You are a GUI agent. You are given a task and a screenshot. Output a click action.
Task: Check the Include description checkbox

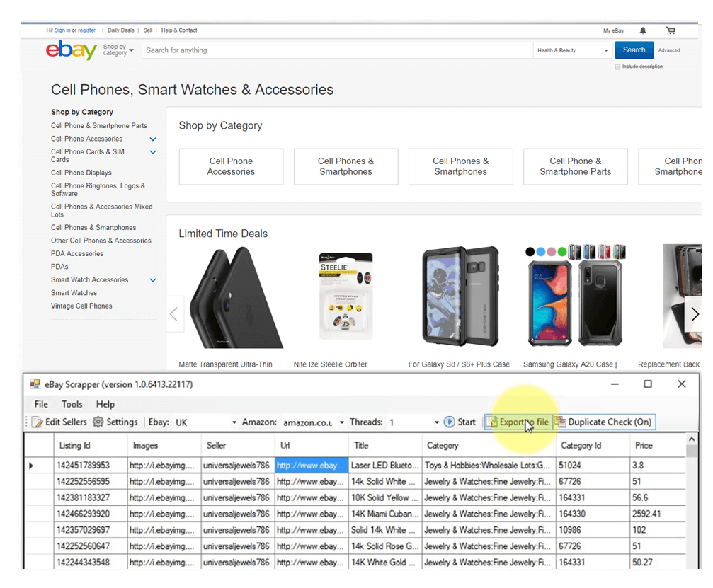pos(617,67)
